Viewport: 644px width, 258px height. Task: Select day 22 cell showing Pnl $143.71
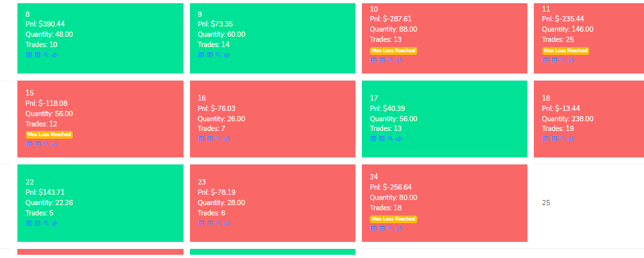tap(100, 203)
